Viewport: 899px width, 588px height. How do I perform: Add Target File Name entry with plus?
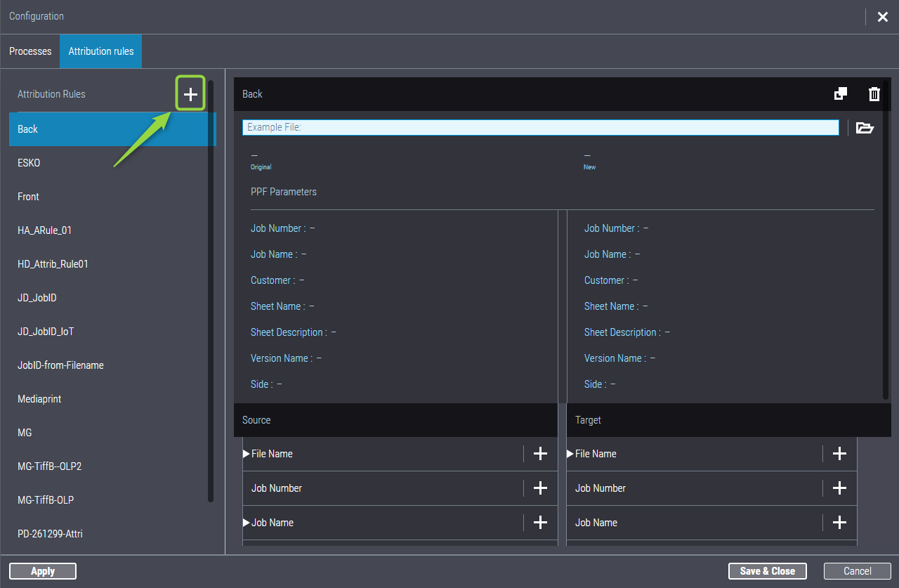[839, 454]
